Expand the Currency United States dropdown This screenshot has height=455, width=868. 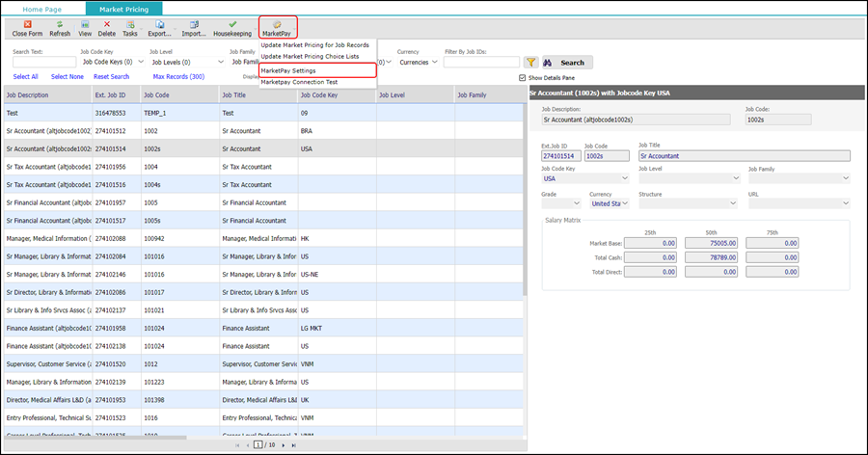[625, 203]
